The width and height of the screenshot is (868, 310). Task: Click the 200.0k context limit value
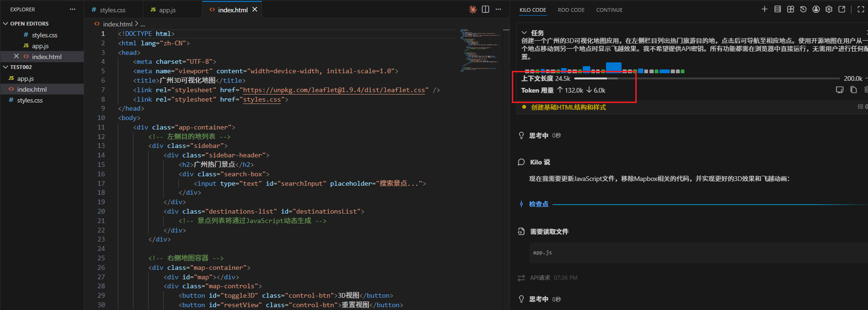click(853, 78)
